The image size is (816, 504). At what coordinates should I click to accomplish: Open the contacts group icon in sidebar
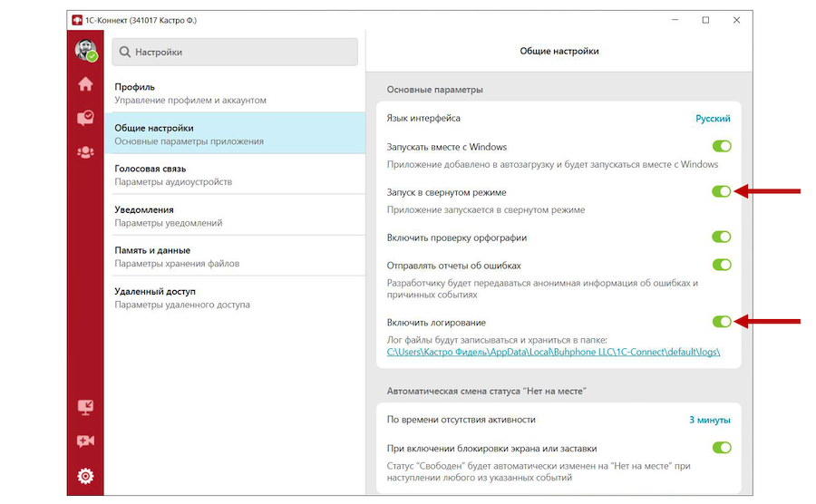[85, 152]
